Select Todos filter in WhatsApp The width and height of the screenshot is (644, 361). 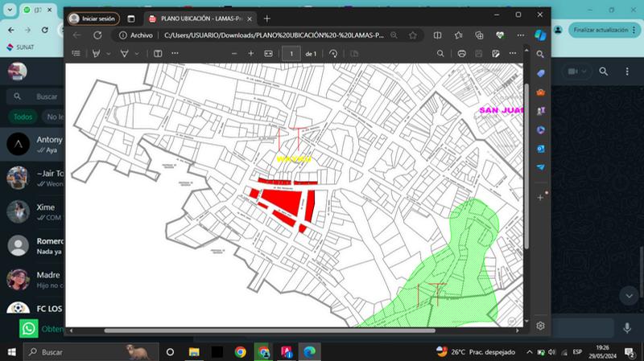pyautogui.click(x=23, y=117)
